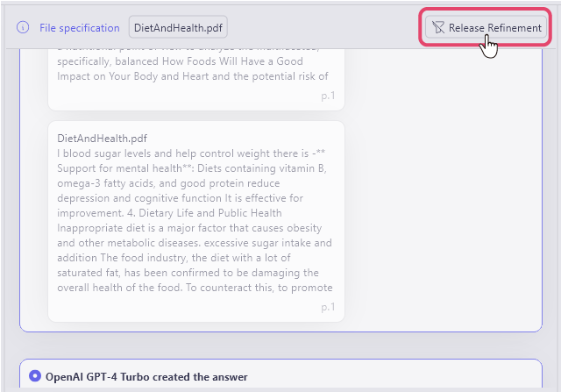561x392 pixels.
Task: Click the File specification label
Action: pyautogui.click(x=79, y=27)
